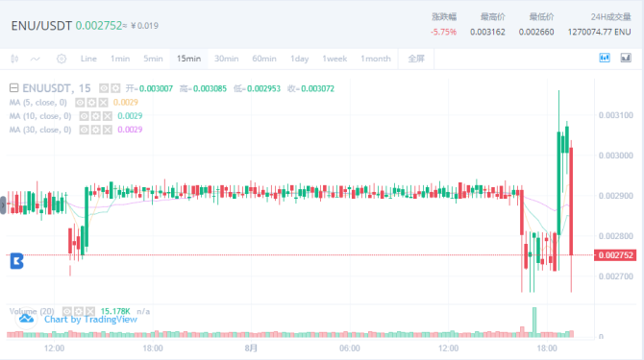Toggle visibility of Volume (20) indicator
The image size is (644, 360).
coord(67,311)
